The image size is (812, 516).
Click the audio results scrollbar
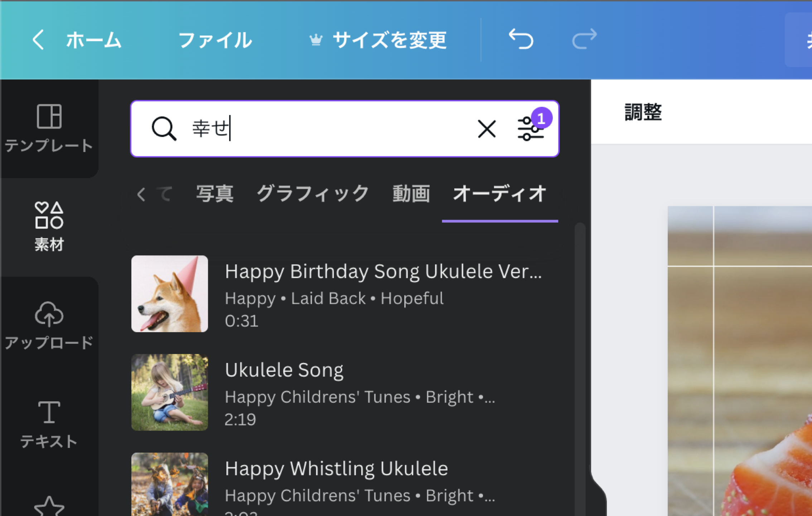coord(580,369)
